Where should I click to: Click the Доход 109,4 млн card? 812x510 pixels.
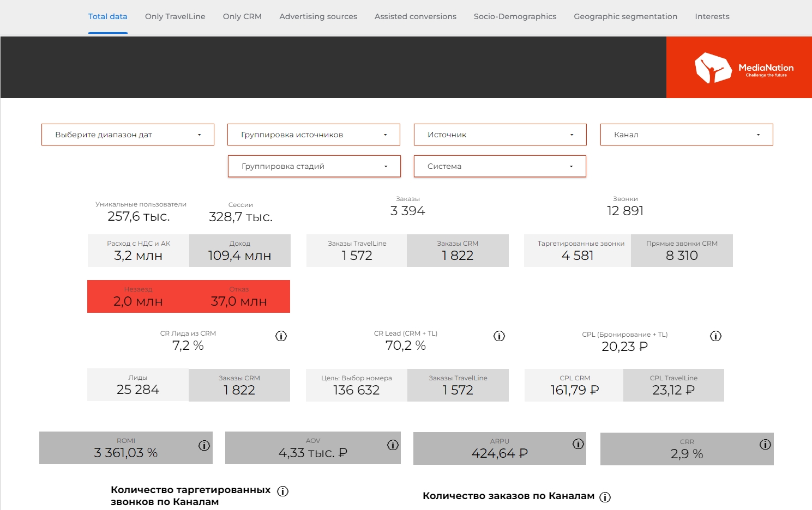(240, 251)
